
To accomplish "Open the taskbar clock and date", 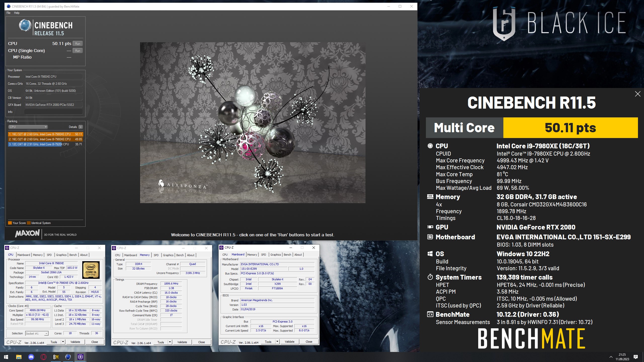I will pos(622,357).
